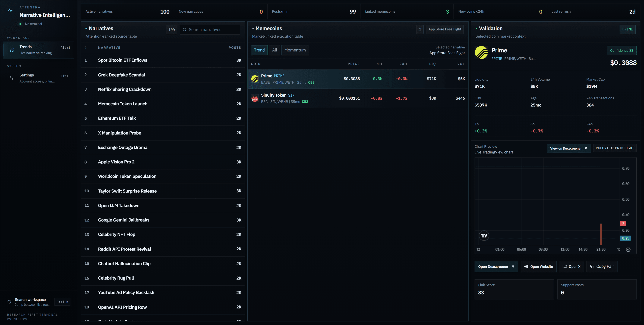The image size is (644, 325).
Task: Click the Trends grid icon in sidebar
Action: (x=12, y=50)
